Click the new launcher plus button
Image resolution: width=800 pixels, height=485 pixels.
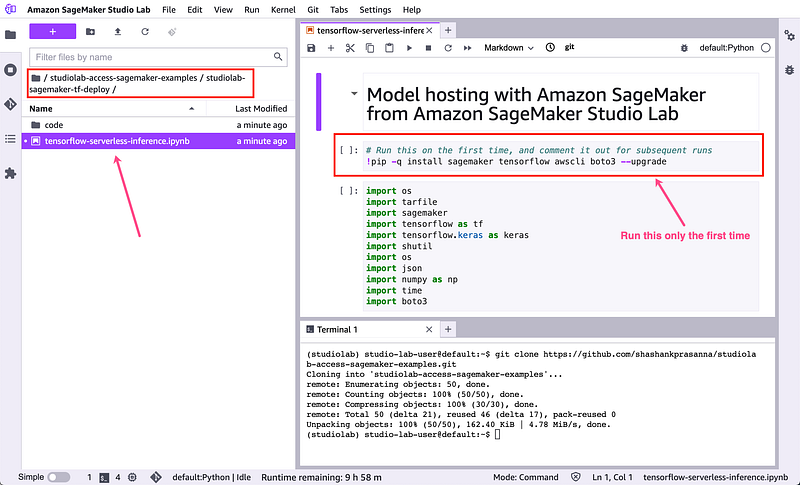pyautogui.click(x=53, y=32)
